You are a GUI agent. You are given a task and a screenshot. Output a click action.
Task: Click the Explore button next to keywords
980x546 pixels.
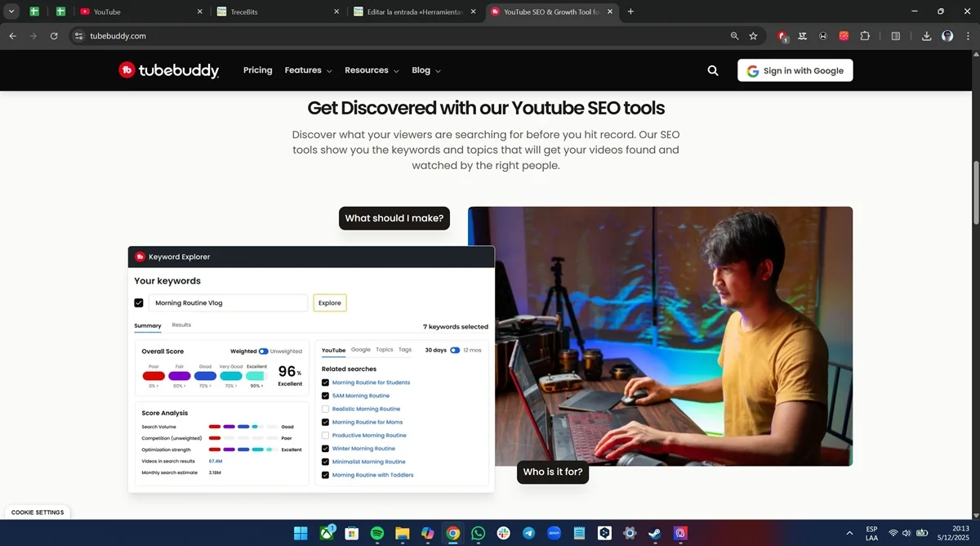click(x=329, y=302)
